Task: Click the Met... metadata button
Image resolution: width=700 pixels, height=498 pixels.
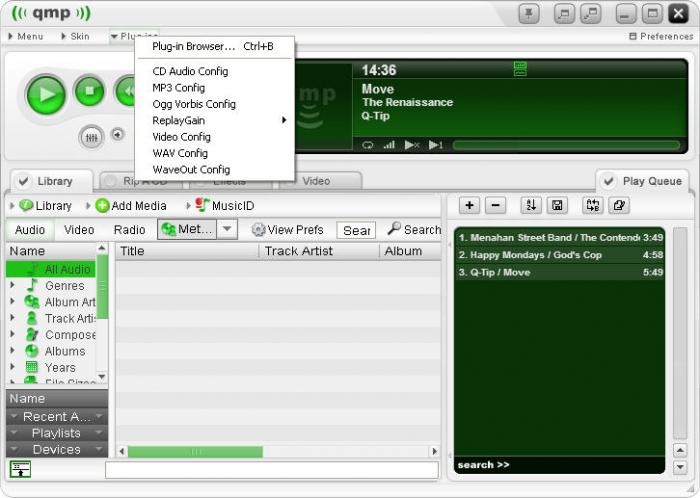Action: pos(187,229)
